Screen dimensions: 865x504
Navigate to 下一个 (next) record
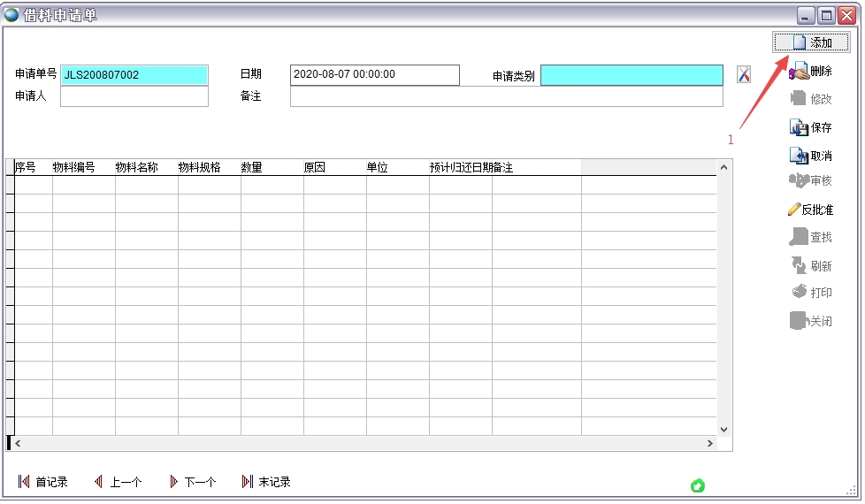tap(193, 482)
